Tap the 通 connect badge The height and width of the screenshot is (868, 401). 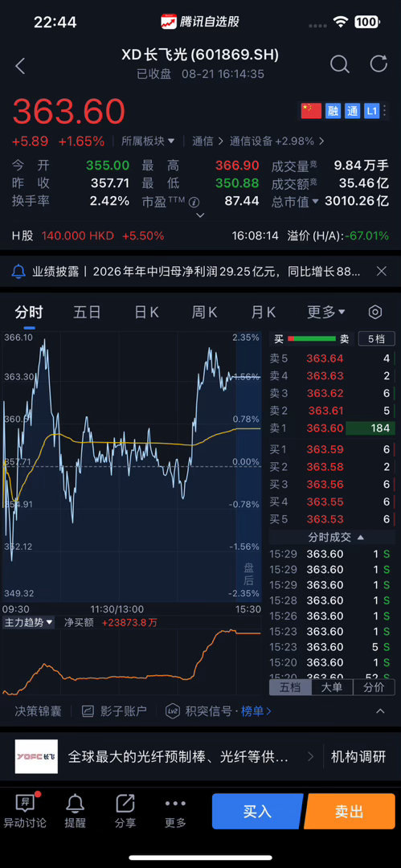(x=352, y=111)
